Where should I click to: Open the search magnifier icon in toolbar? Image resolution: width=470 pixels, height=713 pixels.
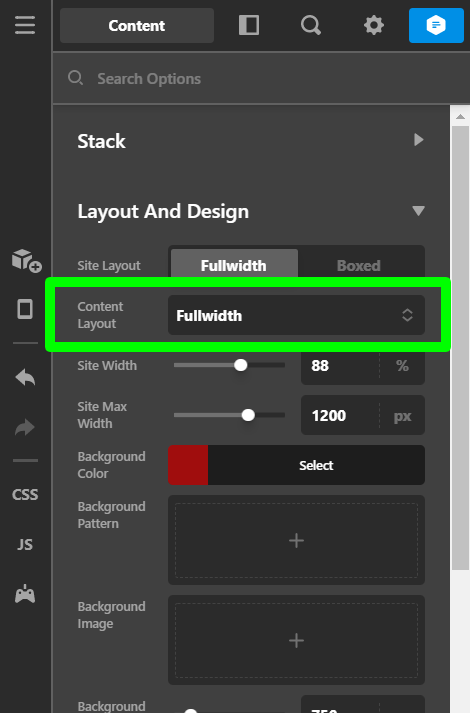coord(311,25)
